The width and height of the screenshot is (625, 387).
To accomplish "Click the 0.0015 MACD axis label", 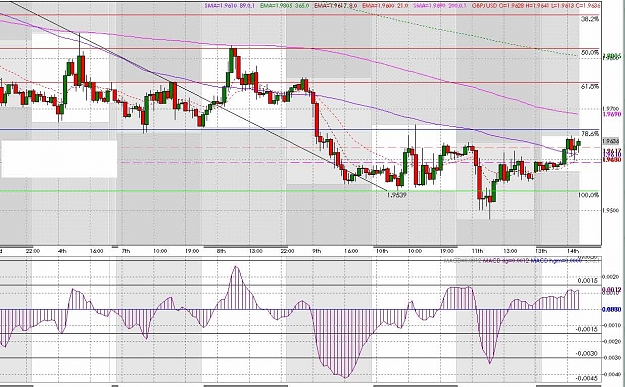I will (589, 281).
